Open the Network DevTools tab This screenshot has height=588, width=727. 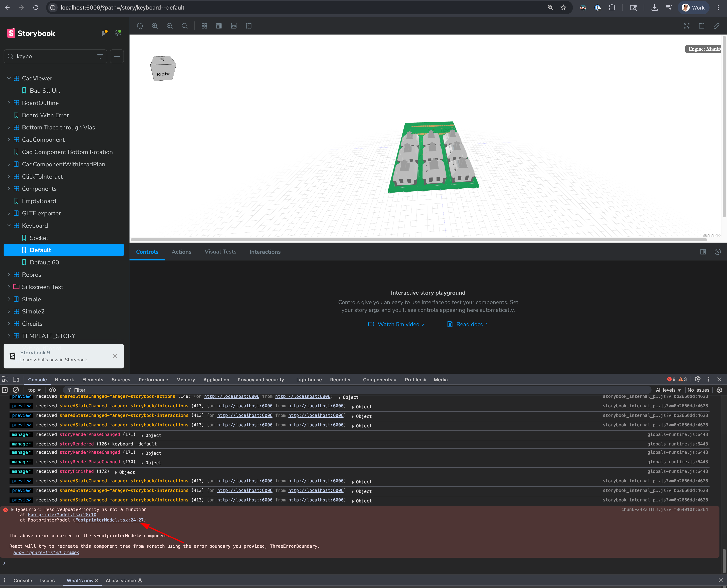[64, 380]
